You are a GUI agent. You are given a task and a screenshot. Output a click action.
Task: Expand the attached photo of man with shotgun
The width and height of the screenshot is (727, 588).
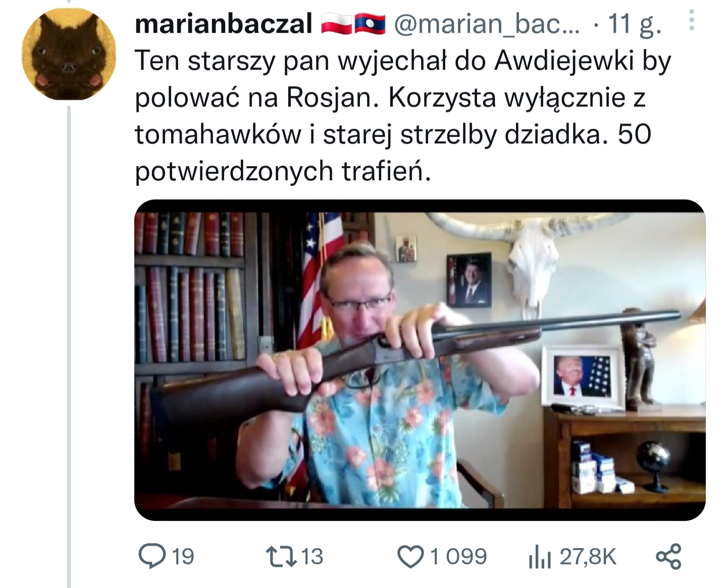(x=420, y=360)
